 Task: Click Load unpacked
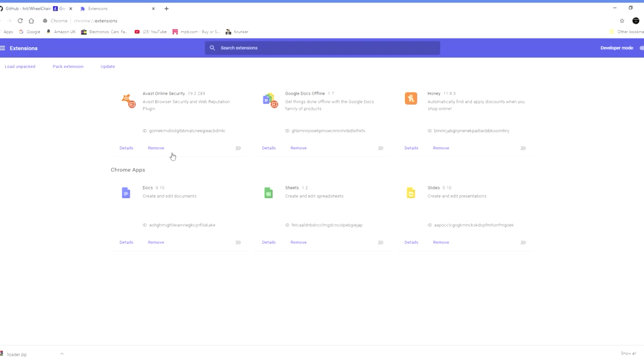pyautogui.click(x=20, y=66)
